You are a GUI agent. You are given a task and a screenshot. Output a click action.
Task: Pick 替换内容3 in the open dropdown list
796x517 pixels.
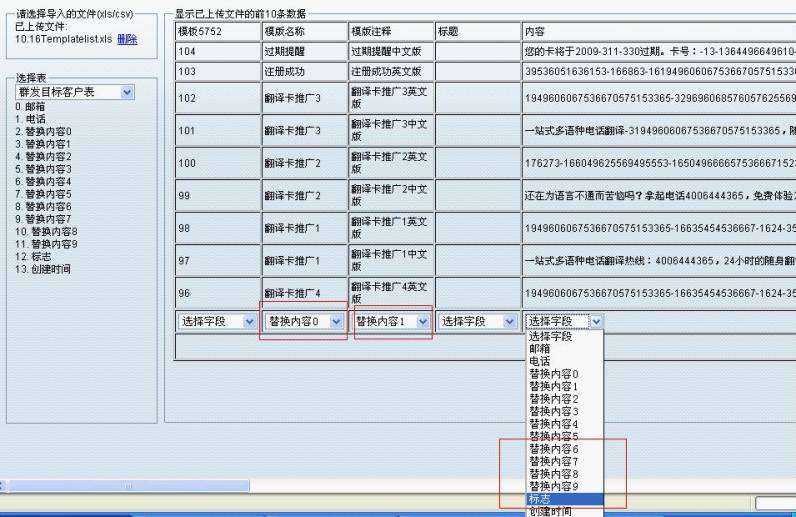click(554, 411)
